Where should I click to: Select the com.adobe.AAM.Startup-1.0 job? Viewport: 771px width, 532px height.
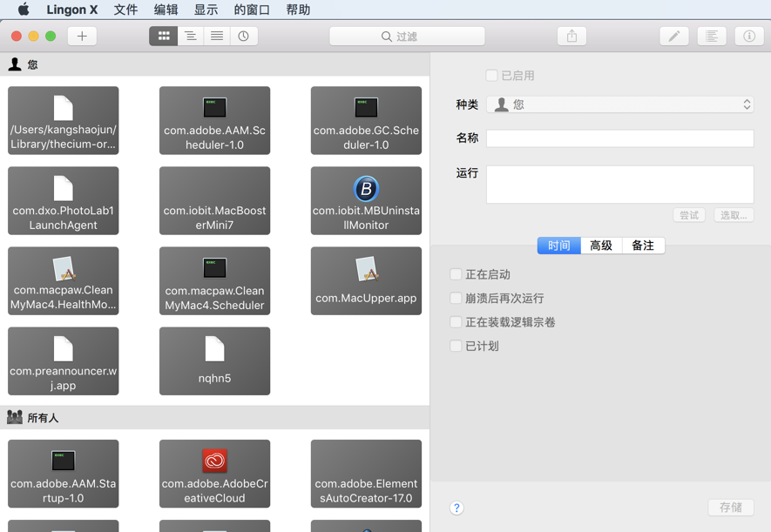[63, 474]
